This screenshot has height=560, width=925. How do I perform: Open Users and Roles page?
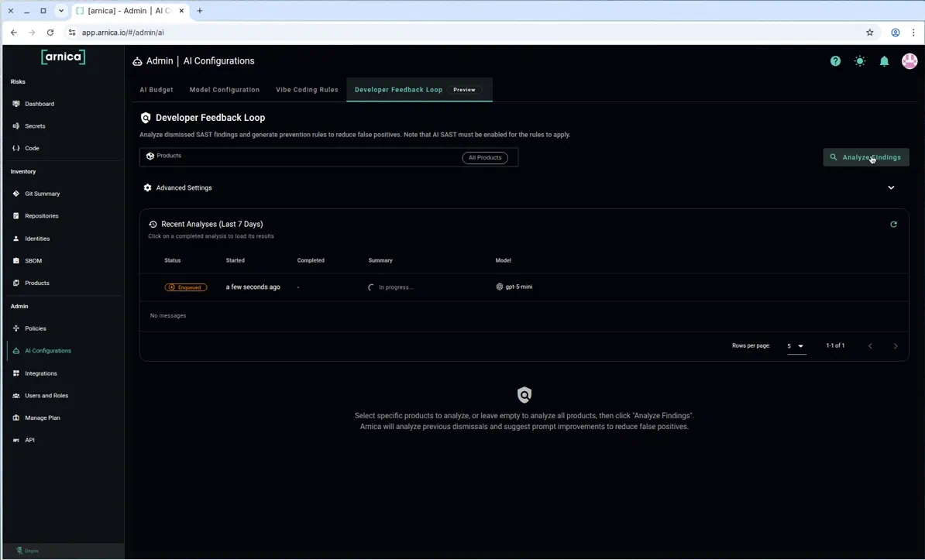click(46, 396)
